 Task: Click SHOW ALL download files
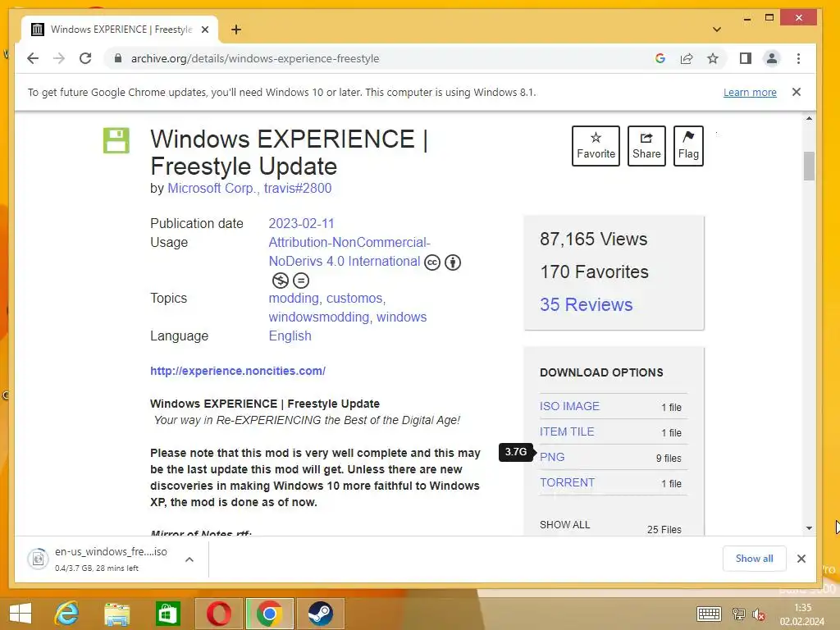pos(564,525)
